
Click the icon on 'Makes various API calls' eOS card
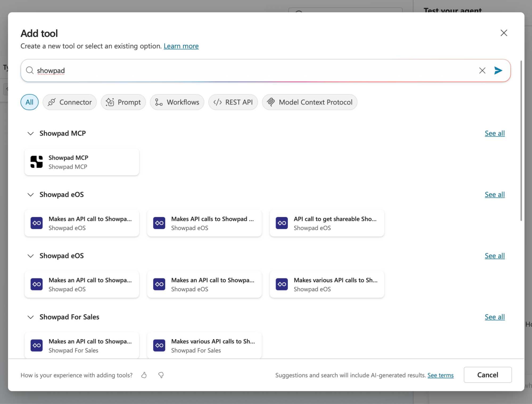[x=282, y=284]
